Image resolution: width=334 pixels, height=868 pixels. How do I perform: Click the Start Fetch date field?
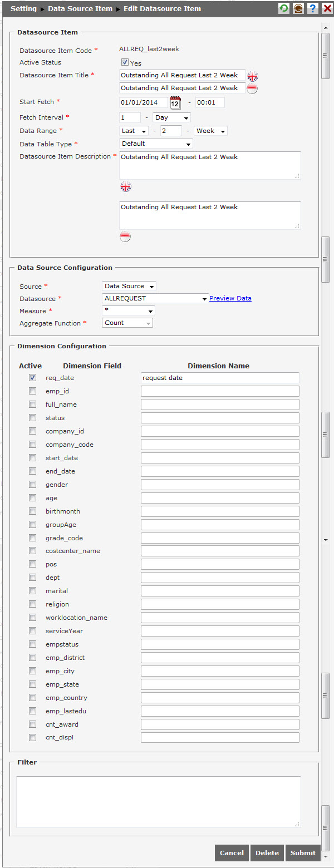144,102
